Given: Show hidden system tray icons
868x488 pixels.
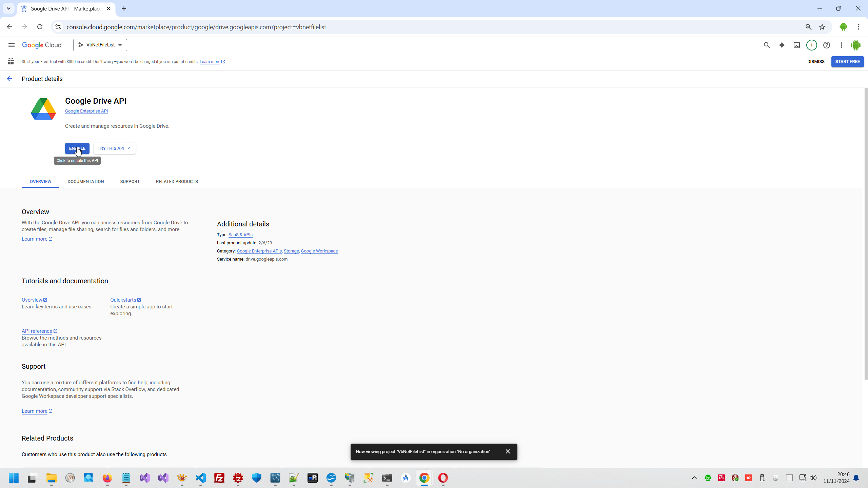Looking at the screenshot, I should coord(694,478).
